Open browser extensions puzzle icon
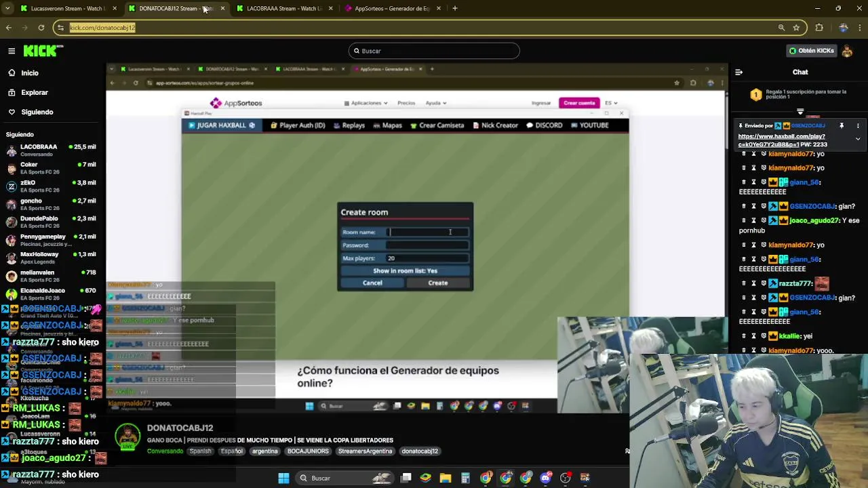 (819, 28)
